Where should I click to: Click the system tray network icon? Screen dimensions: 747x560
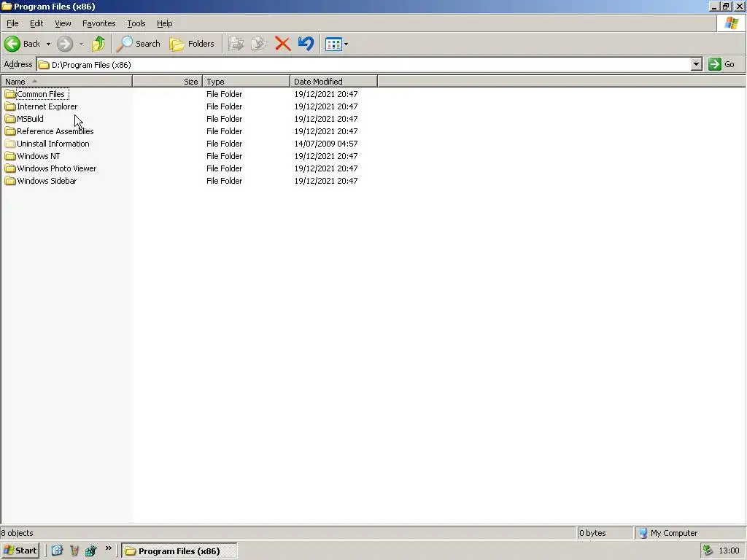click(x=708, y=551)
